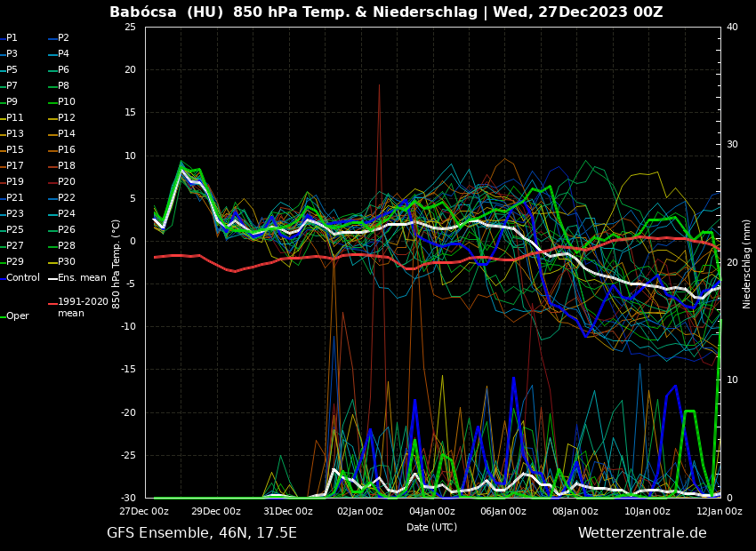The image size is (756, 551).
Task: Click the P22 legend item
Action: point(67,198)
